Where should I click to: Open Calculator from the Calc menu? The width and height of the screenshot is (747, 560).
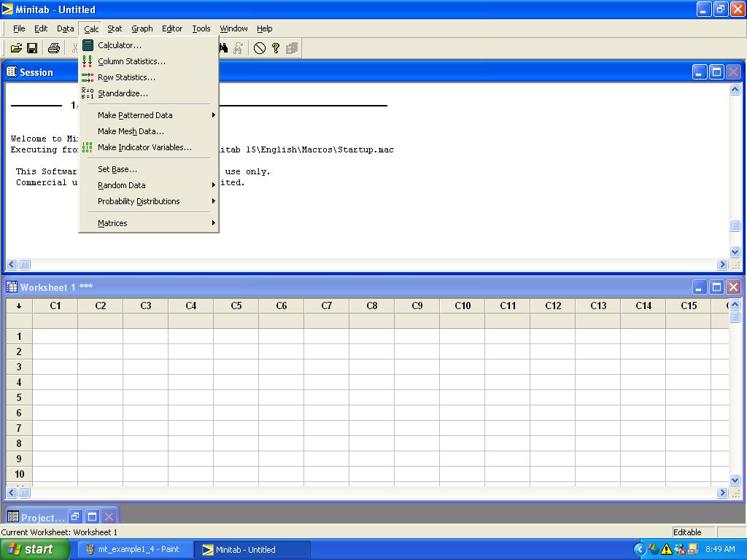[x=120, y=45]
